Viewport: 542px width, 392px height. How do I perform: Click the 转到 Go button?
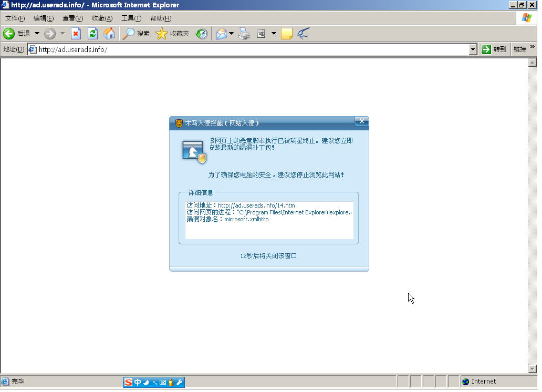click(x=494, y=49)
